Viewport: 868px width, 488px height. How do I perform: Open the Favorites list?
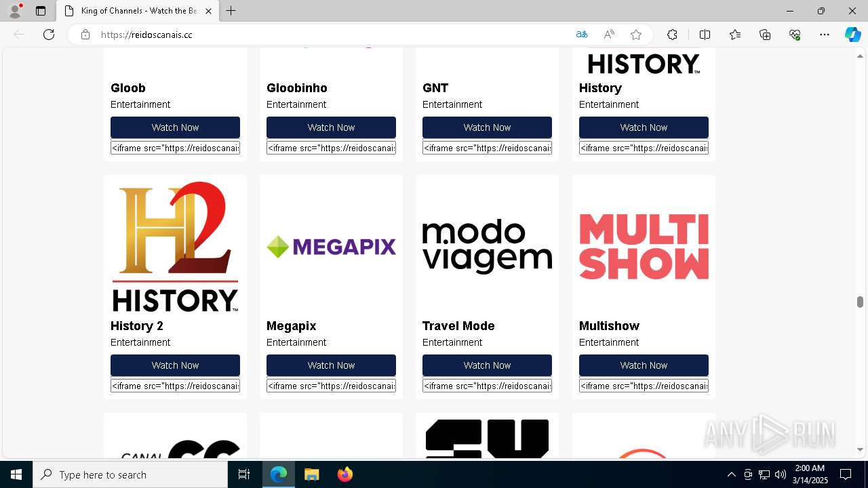pyautogui.click(x=735, y=35)
